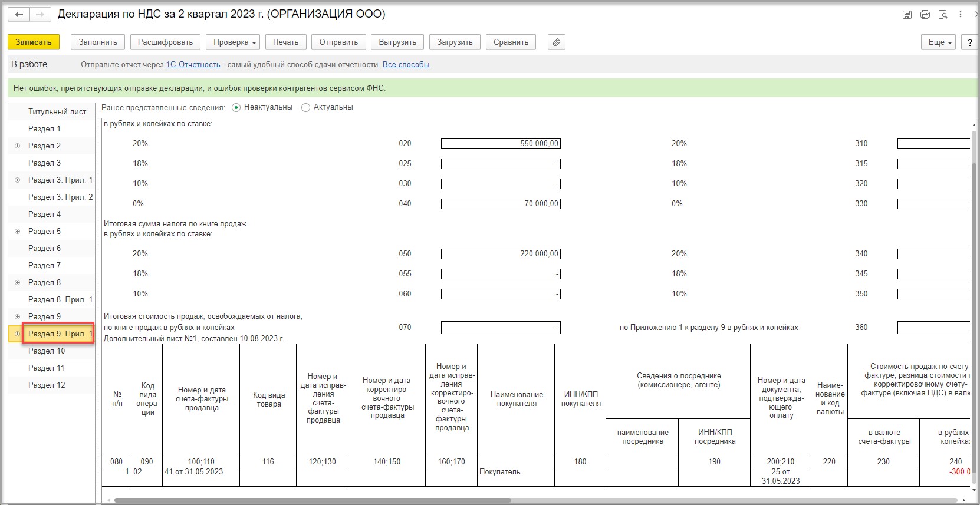The image size is (980, 505).
Task: Open the preview magnifier icon in title bar
Action: tap(943, 15)
